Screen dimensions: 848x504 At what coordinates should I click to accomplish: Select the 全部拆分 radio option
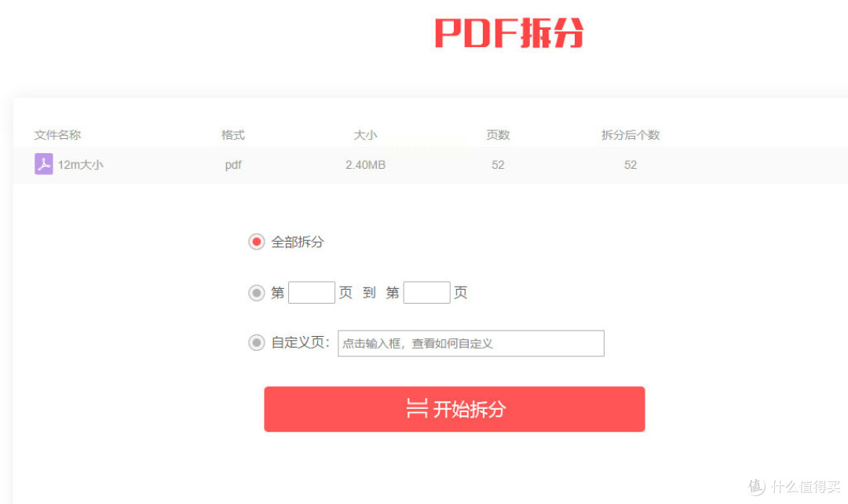coord(256,242)
